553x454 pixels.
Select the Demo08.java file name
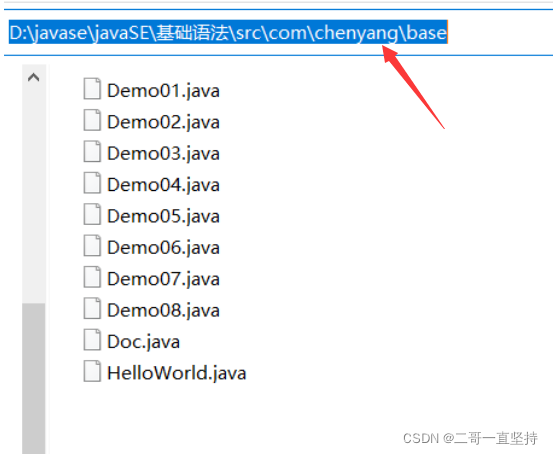click(x=163, y=311)
